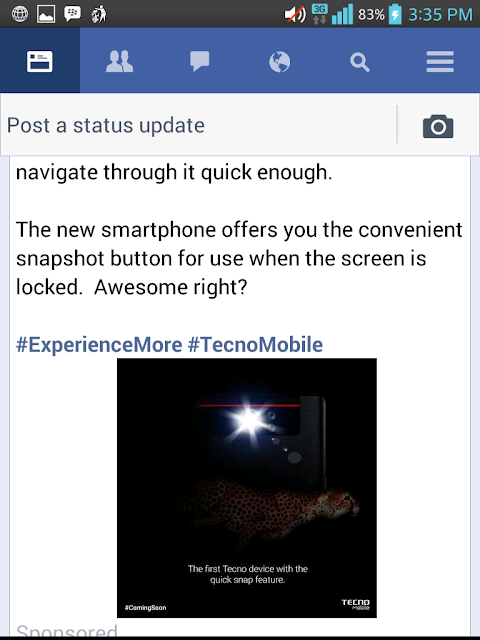Tap the battery status icon
480x640 pixels.
coord(395,14)
